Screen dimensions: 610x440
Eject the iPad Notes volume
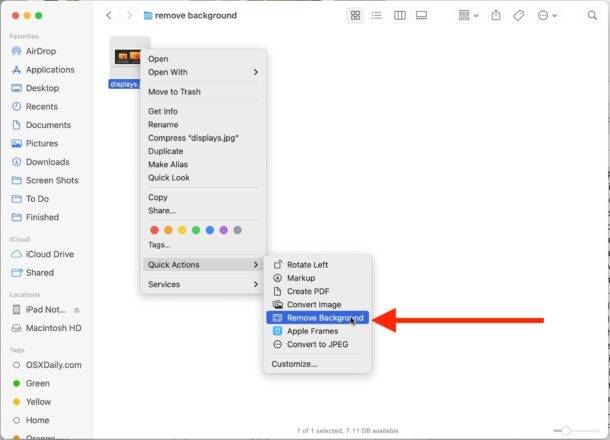coord(77,310)
